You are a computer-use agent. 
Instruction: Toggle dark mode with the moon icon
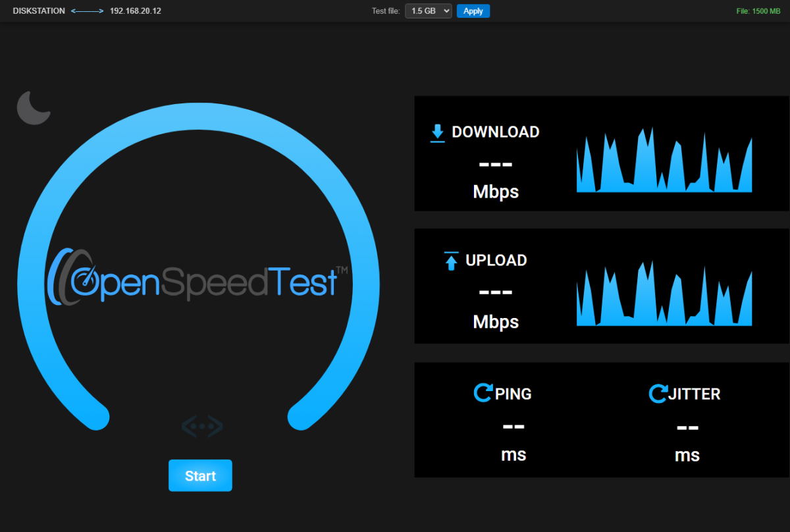coord(33,108)
